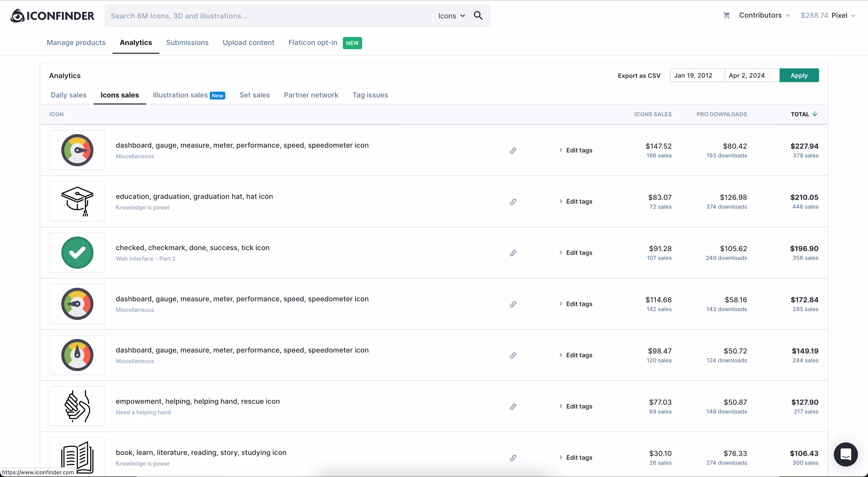Click the Jan 19, 2012 start date field
Viewport: 868px width, 477px height.
pos(697,76)
